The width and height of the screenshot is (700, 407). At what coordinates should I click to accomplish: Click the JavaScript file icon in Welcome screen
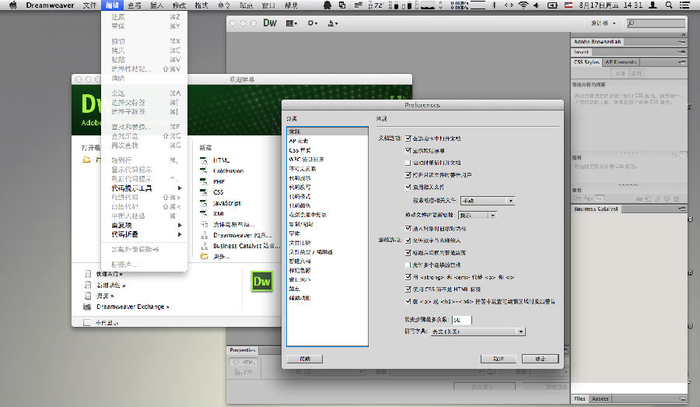click(204, 203)
